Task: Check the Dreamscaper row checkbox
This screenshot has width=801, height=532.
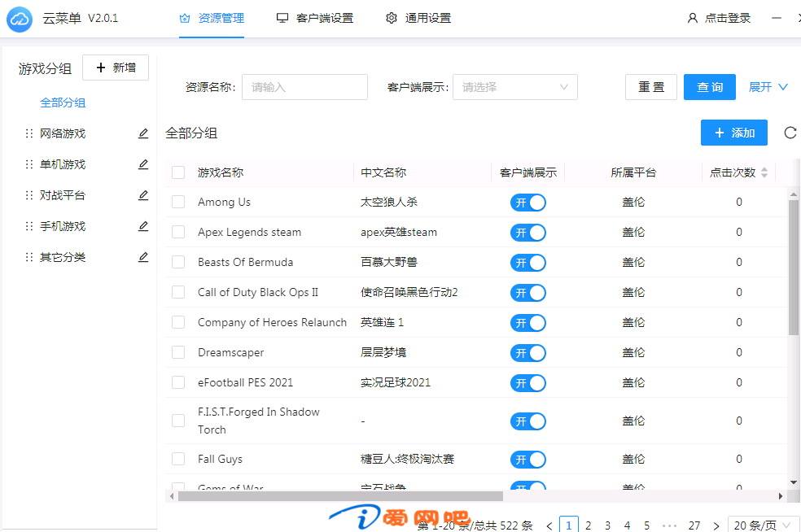Action: tap(178, 353)
